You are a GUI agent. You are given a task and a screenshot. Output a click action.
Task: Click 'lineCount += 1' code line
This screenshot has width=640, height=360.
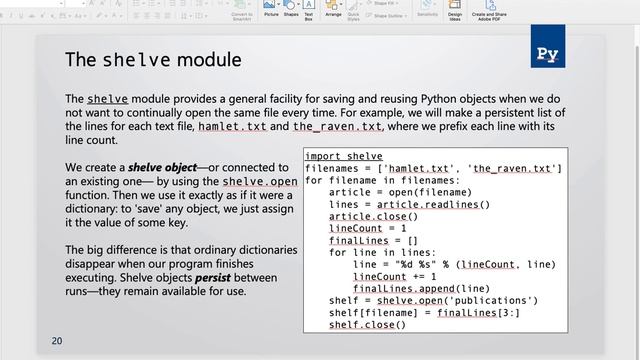coord(395,277)
